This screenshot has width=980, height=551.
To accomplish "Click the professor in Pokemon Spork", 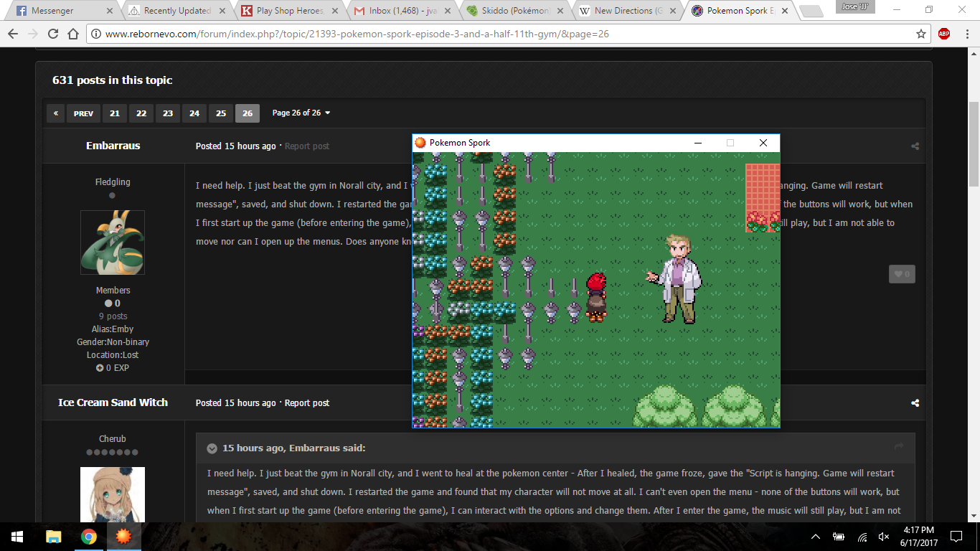I will pos(675,278).
